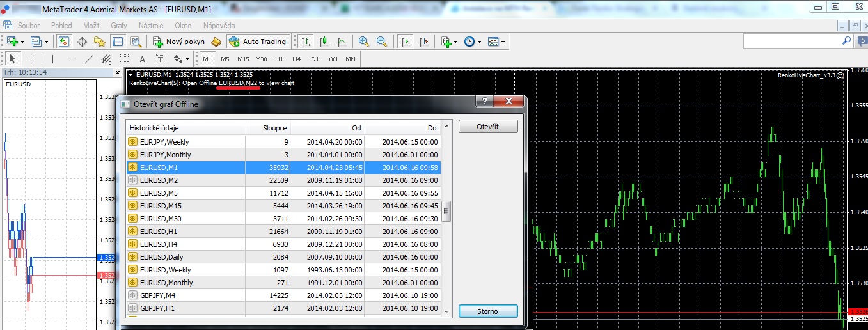Toggle the Data Window crosshair icon
The image size is (868, 330).
tap(82, 42)
